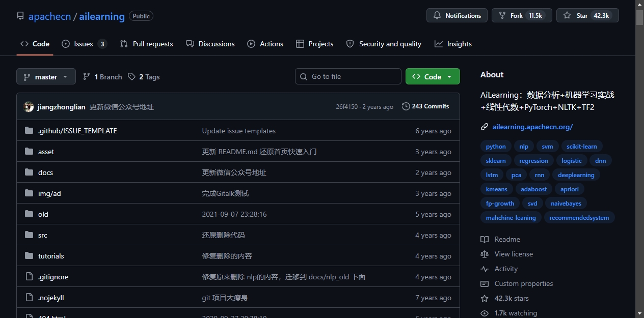Open the Projects tab
The width and height of the screenshot is (644, 318).
314,44
